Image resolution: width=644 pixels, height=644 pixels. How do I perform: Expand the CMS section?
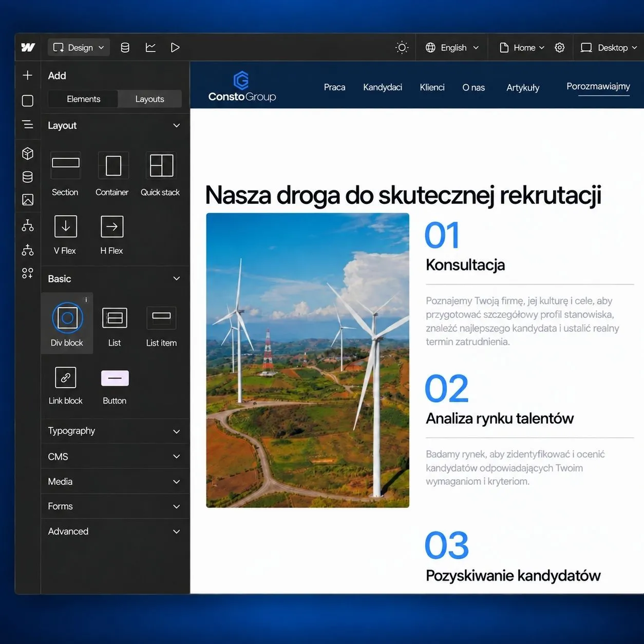click(x=114, y=457)
